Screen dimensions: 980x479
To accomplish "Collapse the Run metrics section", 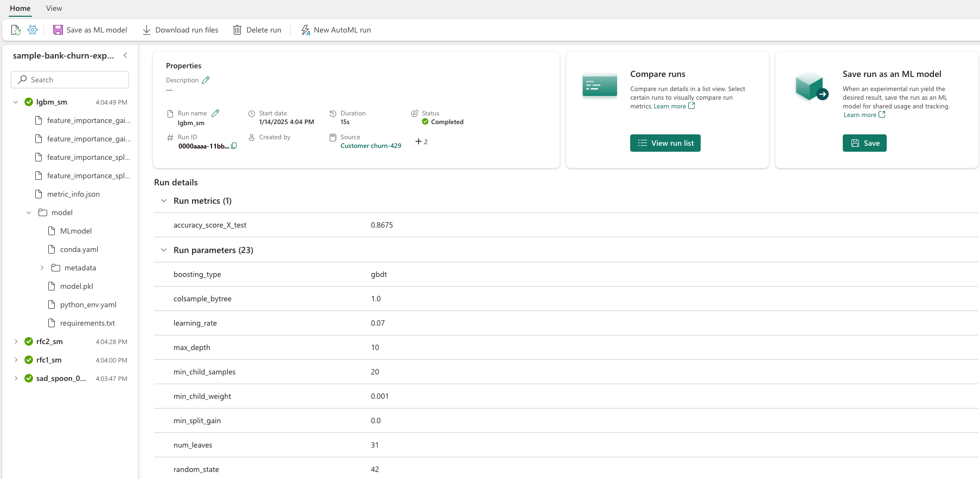I will pos(164,201).
